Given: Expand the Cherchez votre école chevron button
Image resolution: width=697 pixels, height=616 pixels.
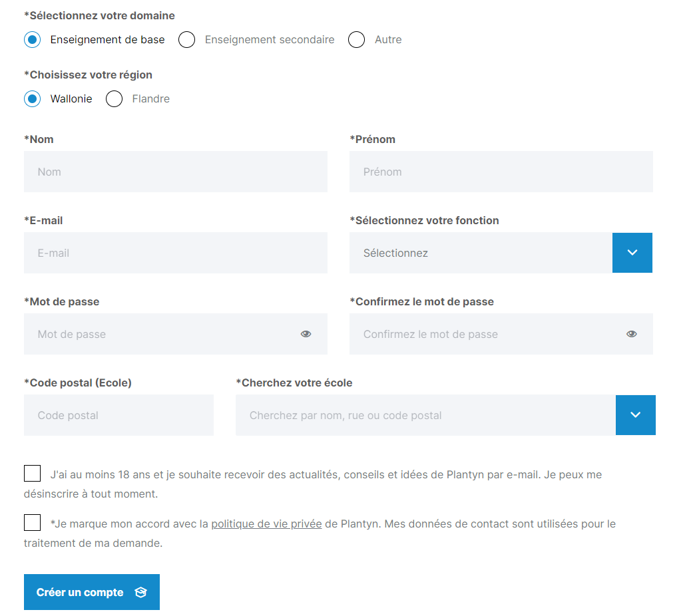Looking at the screenshot, I should pyautogui.click(x=636, y=415).
